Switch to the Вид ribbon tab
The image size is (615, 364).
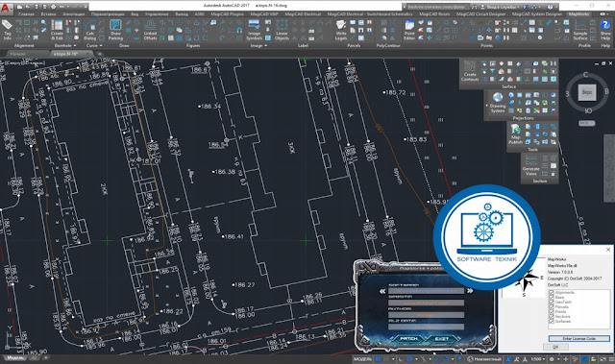tap(135, 14)
